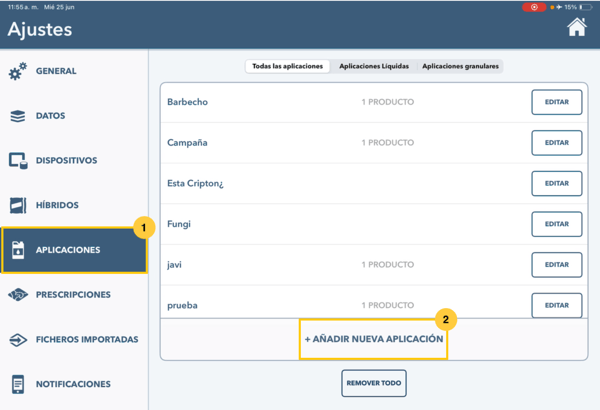Click the Datos stacked layers icon
Image resolution: width=600 pixels, height=410 pixels.
(x=18, y=116)
